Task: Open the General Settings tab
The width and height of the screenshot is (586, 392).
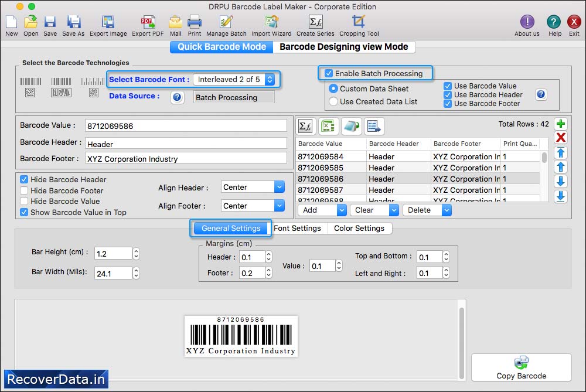Action: click(231, 228)
